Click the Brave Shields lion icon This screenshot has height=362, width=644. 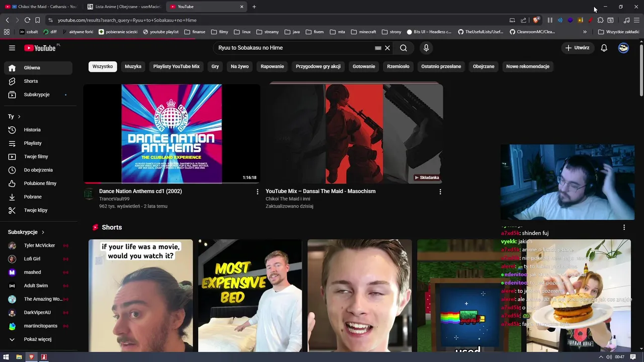coord(536,20)
